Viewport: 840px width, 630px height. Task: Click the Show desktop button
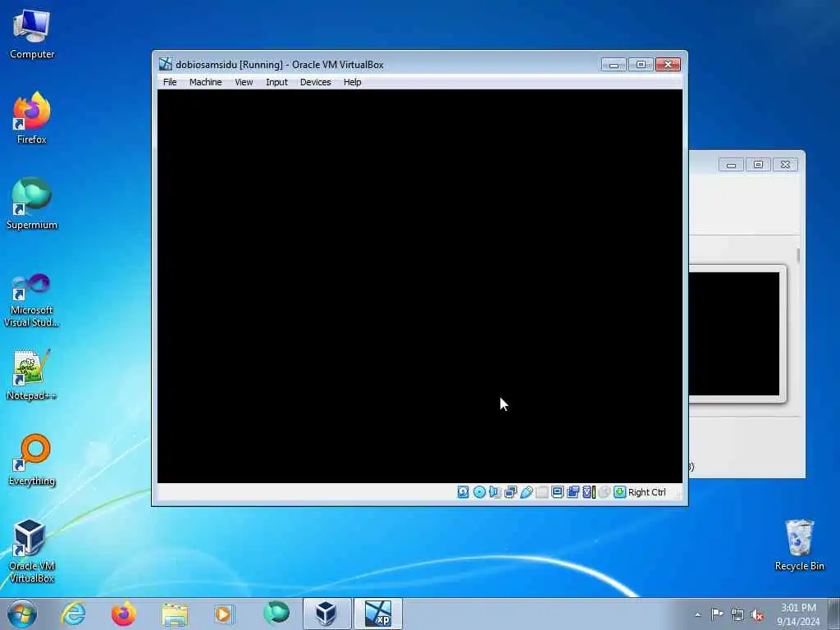(x=834, y=614)
